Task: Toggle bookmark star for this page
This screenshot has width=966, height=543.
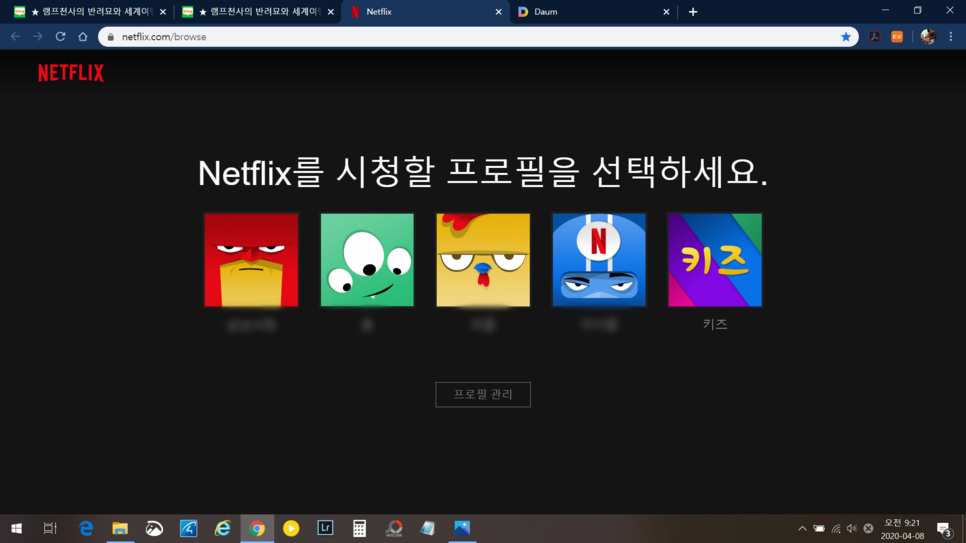Action: pos(846,37)
